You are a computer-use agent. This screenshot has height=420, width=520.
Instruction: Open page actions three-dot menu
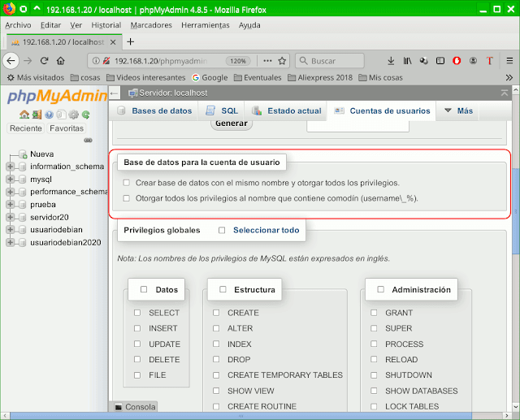tap(267, 61)
